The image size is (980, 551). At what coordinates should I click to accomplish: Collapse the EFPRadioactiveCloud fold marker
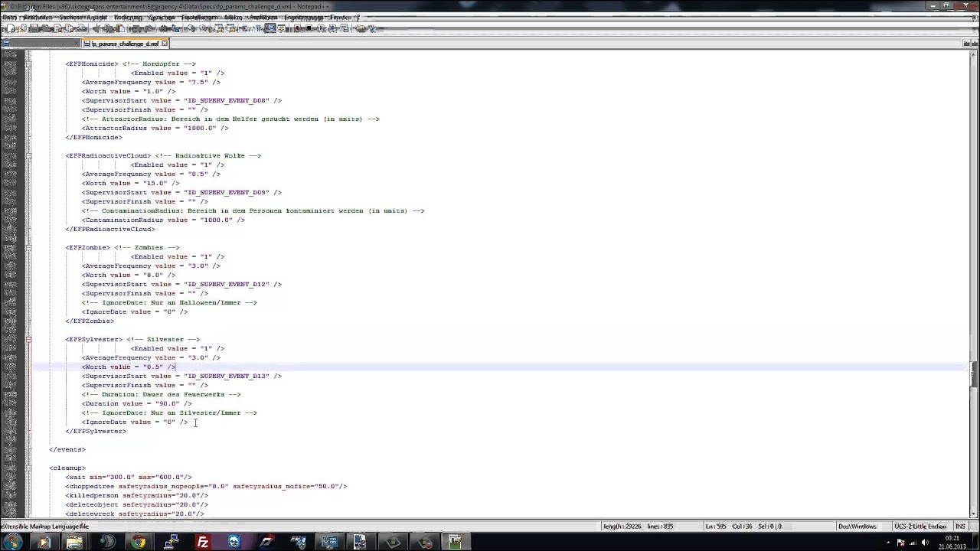[x=28, y=155]
